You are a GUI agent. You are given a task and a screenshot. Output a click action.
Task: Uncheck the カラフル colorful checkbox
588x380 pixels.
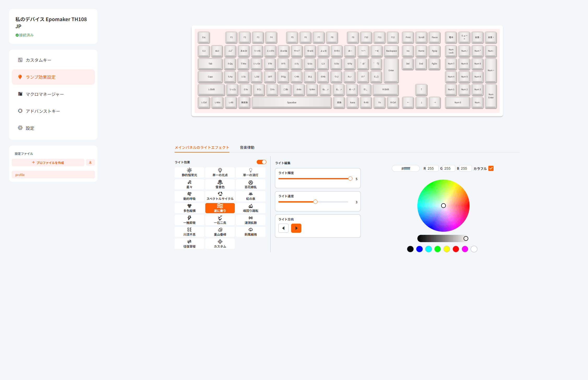pyautogui.click(x=491, y=168)
